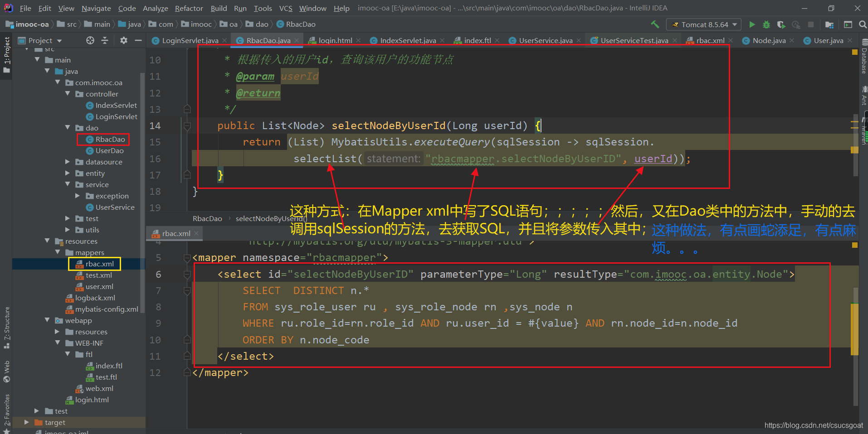Click the gray Stop square icon
Viewport: 868px width, 434px height.
pyautogui.click(x=811, y=24)
